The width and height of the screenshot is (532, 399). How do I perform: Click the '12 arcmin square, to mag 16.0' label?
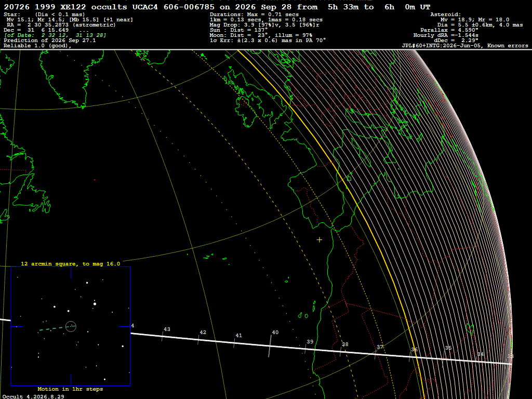[x=71, y=263]
